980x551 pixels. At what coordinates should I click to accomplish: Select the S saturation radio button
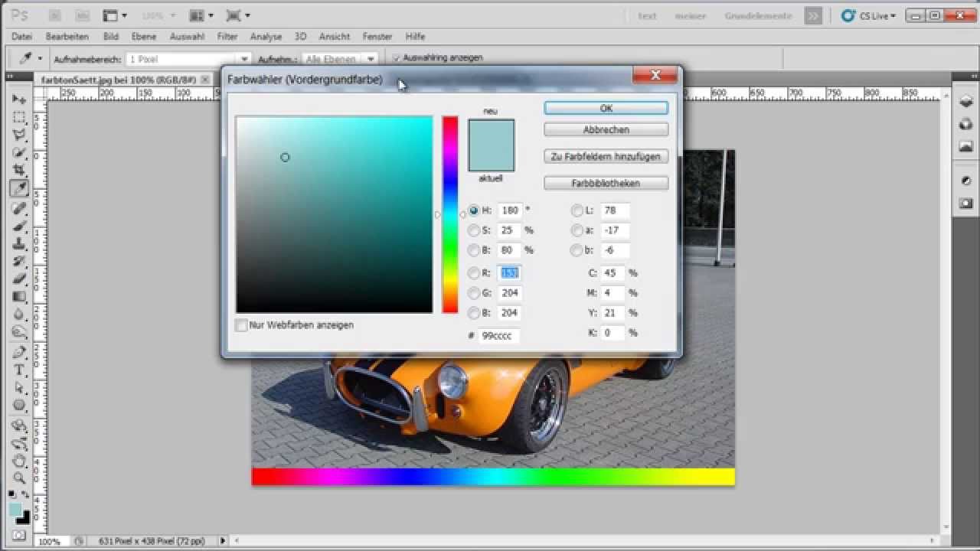(474, 230)
